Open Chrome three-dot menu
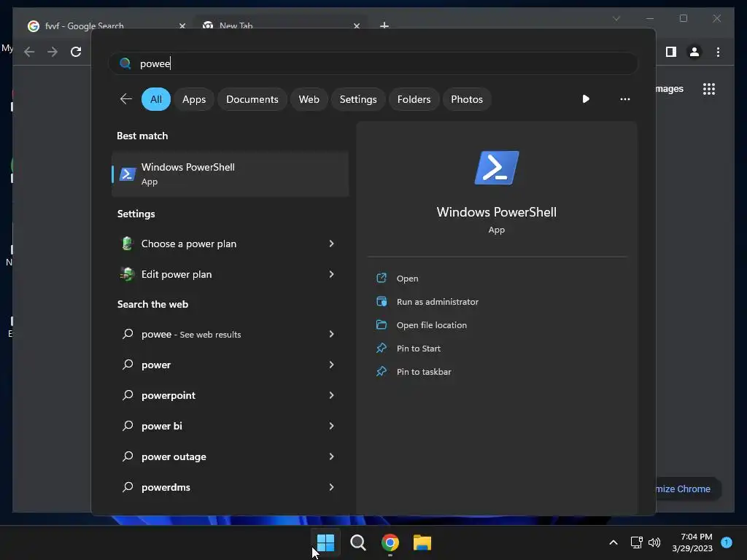This screenshot has height=560, width=747. point(718,52)
